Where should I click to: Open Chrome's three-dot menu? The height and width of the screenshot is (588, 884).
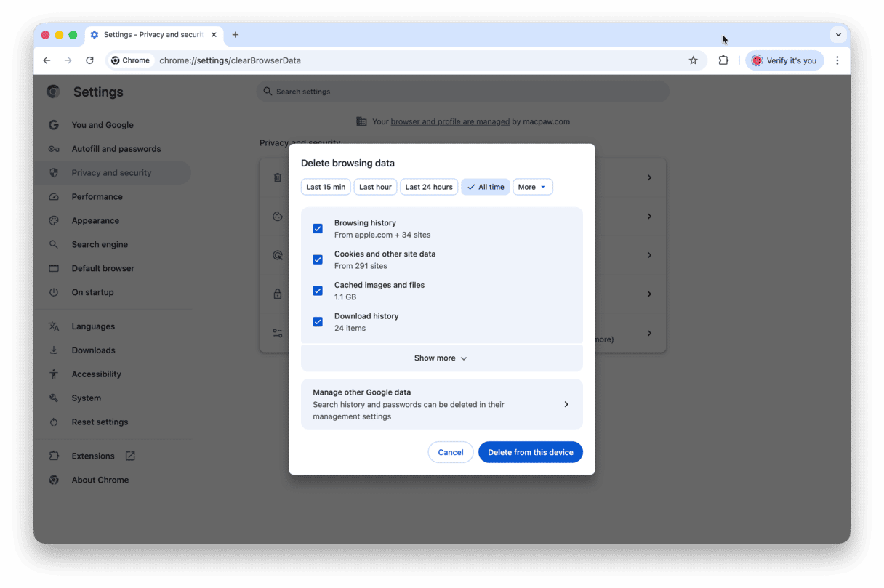(837, 60)
